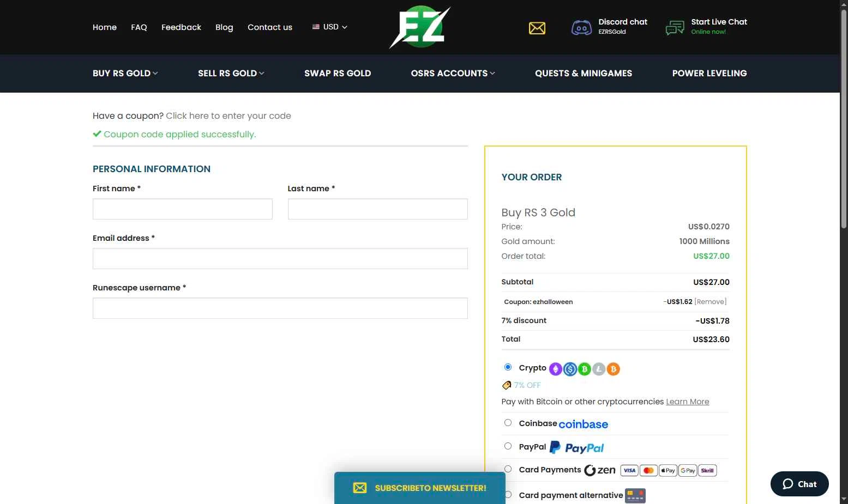This screenshot has width=848, height=504.
Task: Click the page vertical scrollbar
Action: [x=844, y=120]
